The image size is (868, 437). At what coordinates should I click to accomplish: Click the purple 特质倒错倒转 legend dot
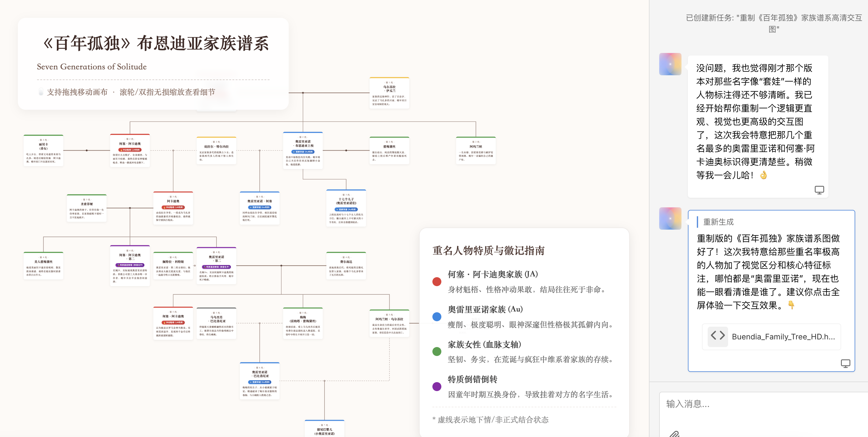[437, 387]
